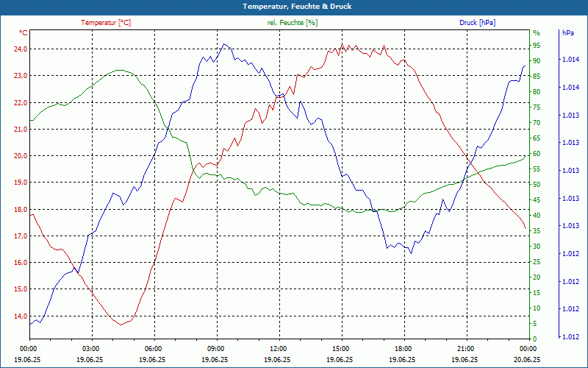Click the '60' tick on the humidity axis
The height and width of the screenshot is (368, 588).
[x=537, y=154]
